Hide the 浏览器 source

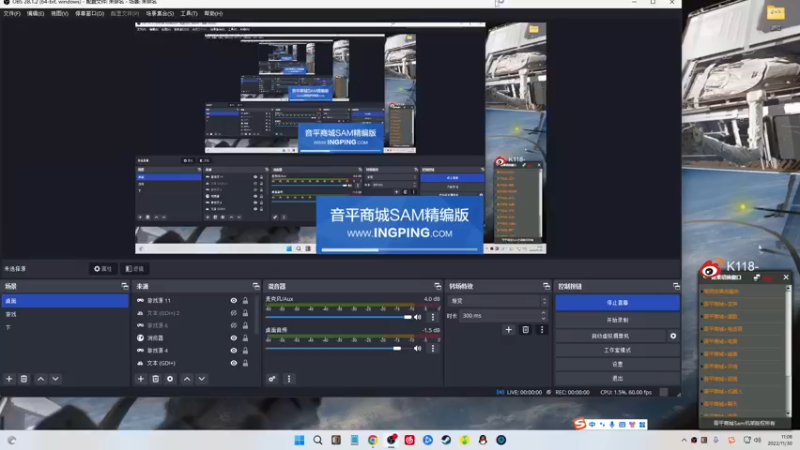point(234,338)
